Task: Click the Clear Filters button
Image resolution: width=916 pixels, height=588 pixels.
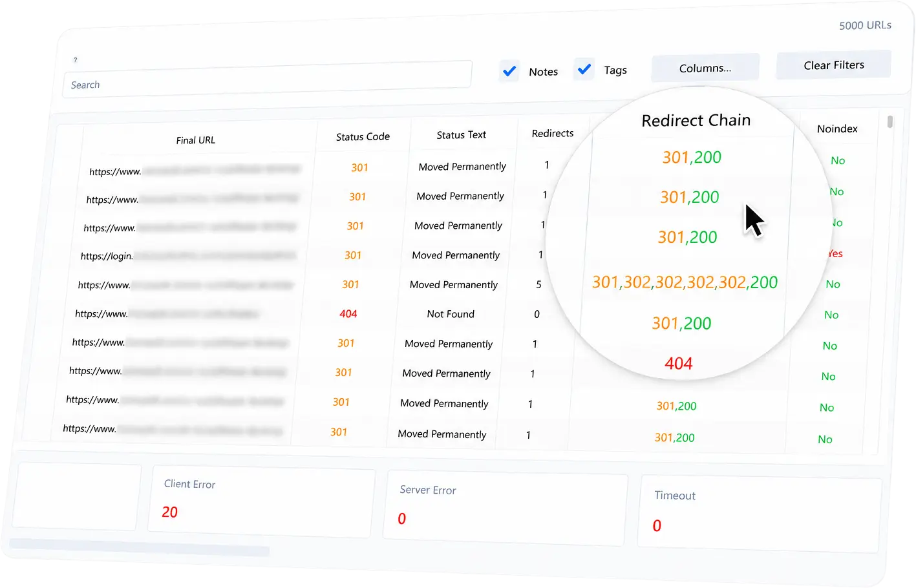Action: coord(834,65)
